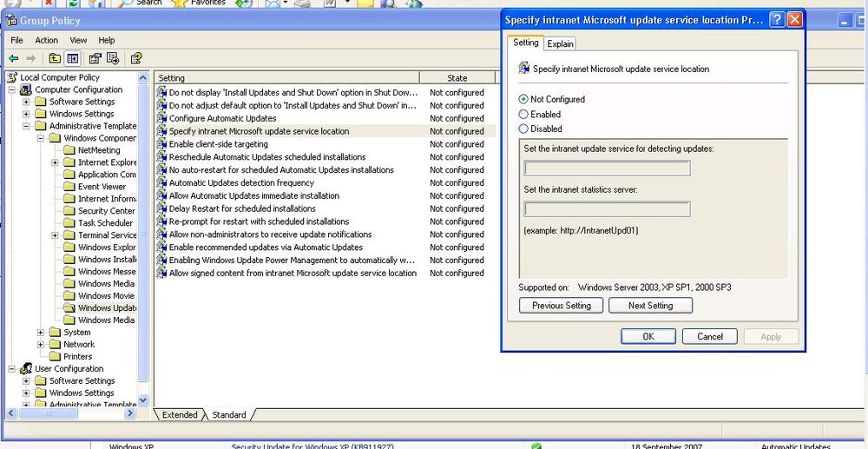Confirm the dialog with OK
This screenshot has width=868, height=449.
648,336
